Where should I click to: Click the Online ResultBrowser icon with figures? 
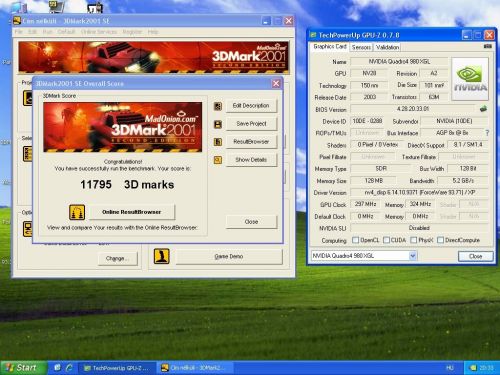tap(77, 212)
